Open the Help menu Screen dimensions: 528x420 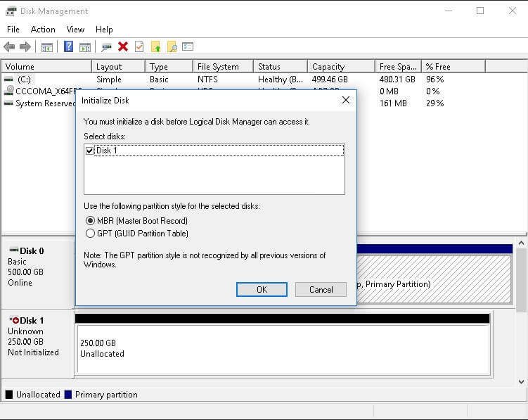(x=104, y=30)
